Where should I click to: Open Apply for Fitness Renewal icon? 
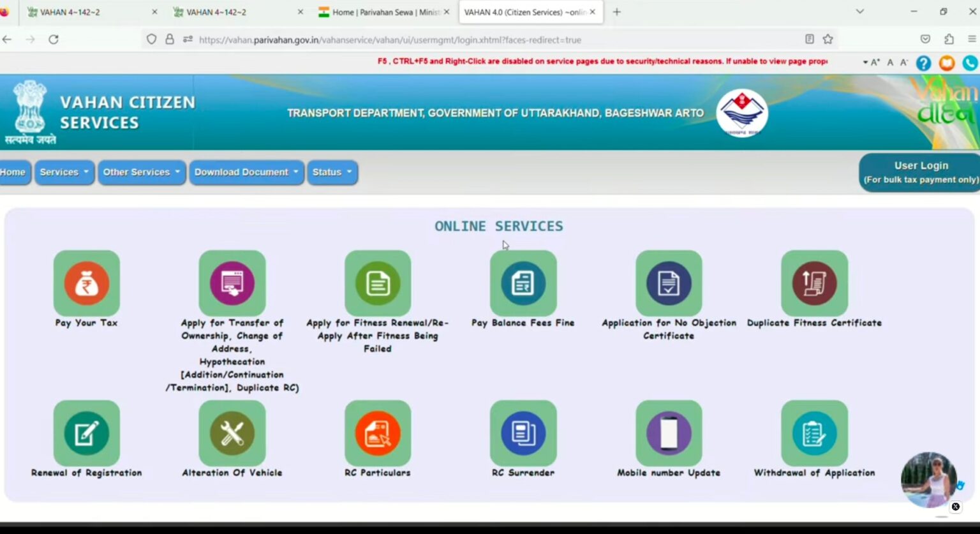(x=378, y=283)
